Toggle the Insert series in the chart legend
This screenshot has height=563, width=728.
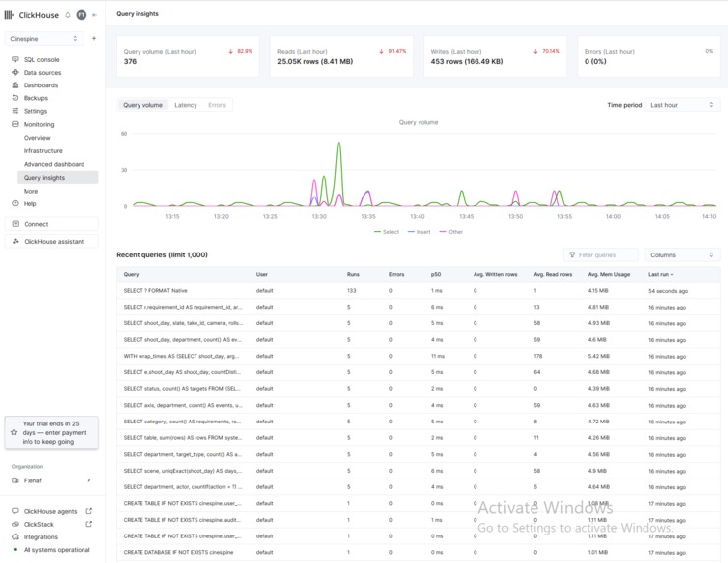419,232
